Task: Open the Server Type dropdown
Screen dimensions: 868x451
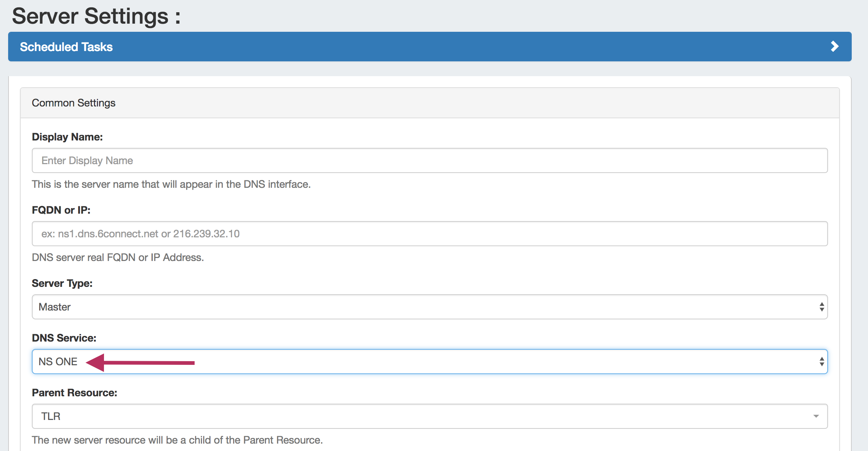Action: point(429,307)
